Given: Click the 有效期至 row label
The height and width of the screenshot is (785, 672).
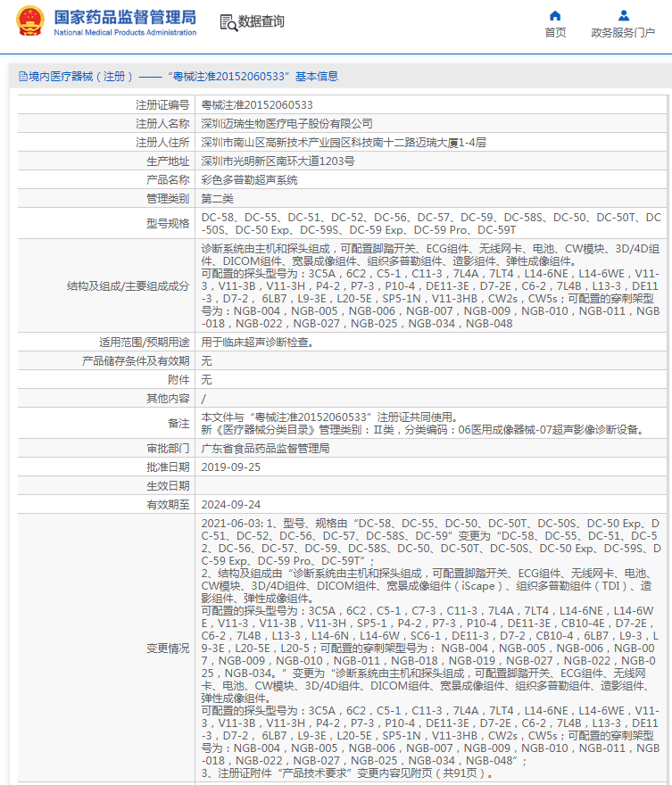Looking at the screenshot, I should (x=168, y=505).
